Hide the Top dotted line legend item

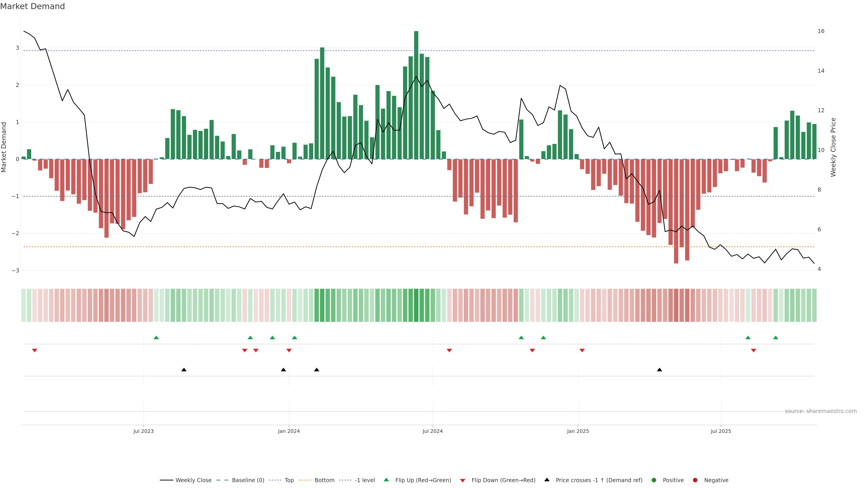pos(289,480)
